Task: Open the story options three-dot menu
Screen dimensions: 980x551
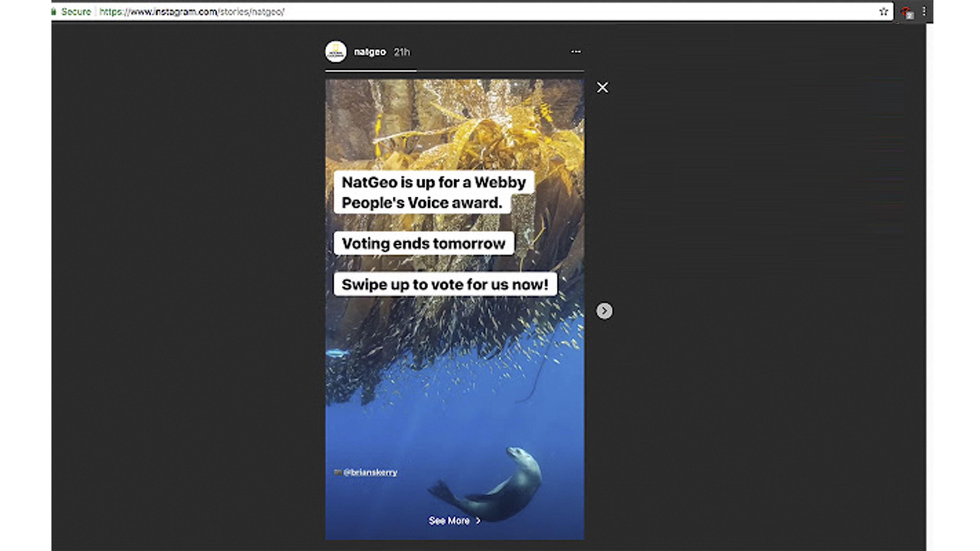Action: click(575, 52)
